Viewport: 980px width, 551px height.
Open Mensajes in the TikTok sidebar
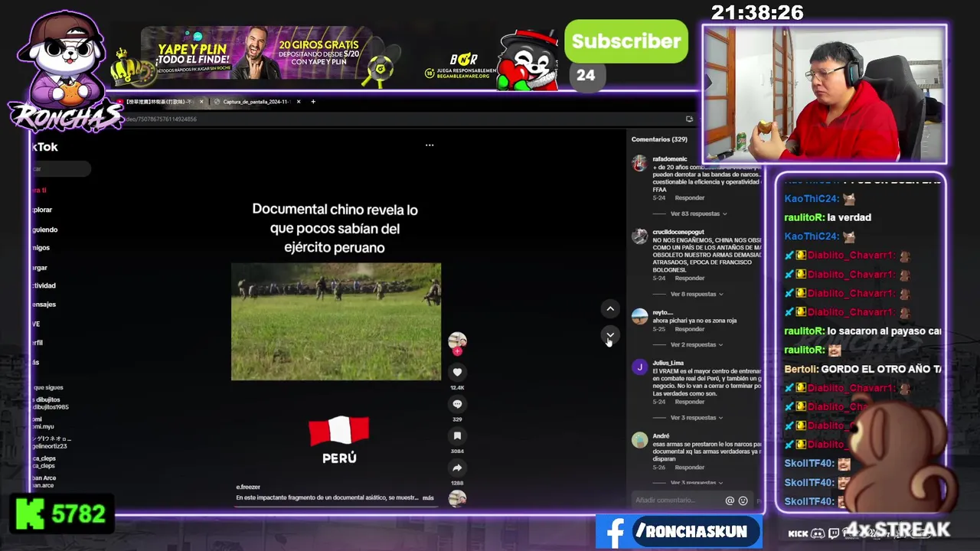coord(44,305)
